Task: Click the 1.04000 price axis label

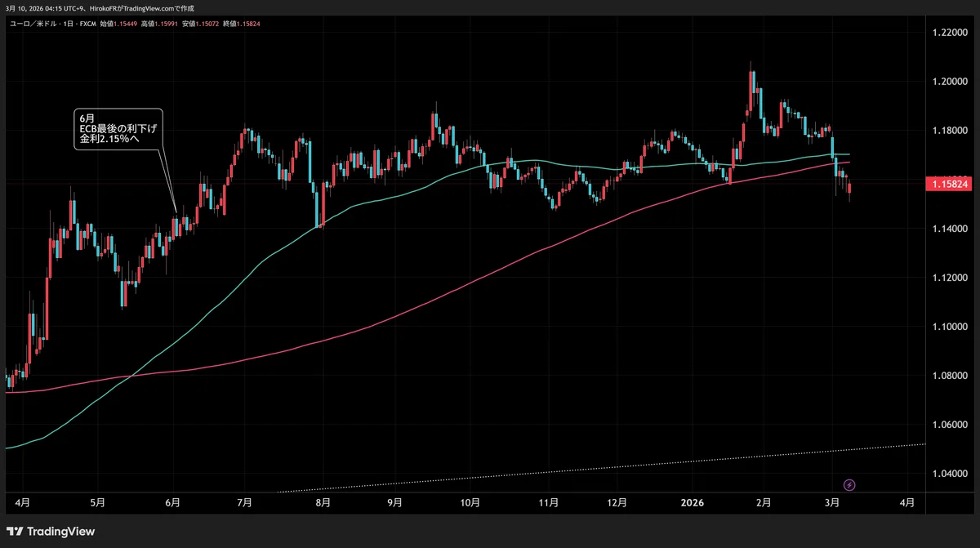Action: (950, 474)
